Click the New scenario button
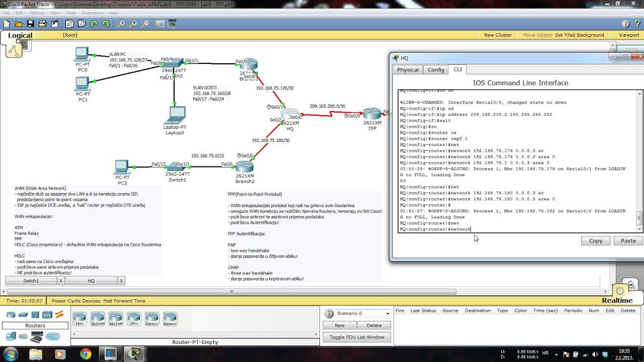644x362 pixels. 340,325
